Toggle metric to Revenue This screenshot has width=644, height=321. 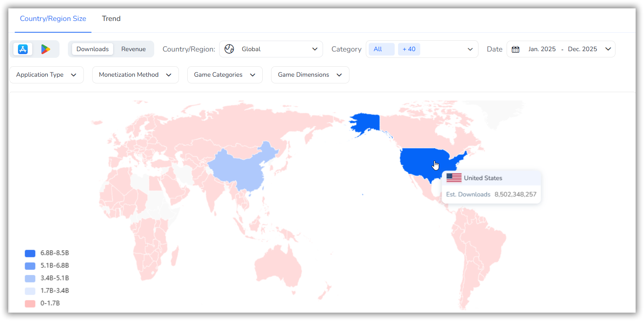click(134, 49)
